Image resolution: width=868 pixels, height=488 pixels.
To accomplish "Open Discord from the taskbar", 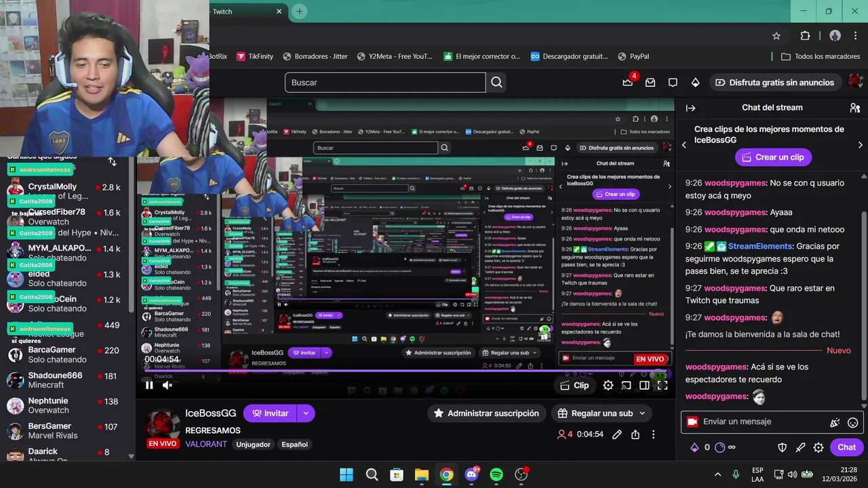I will tap(471, 474).
